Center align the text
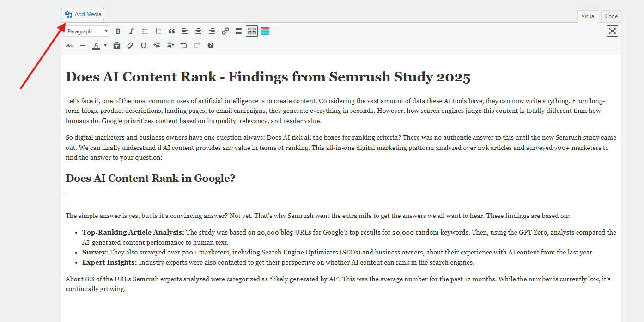 point(198,31)
